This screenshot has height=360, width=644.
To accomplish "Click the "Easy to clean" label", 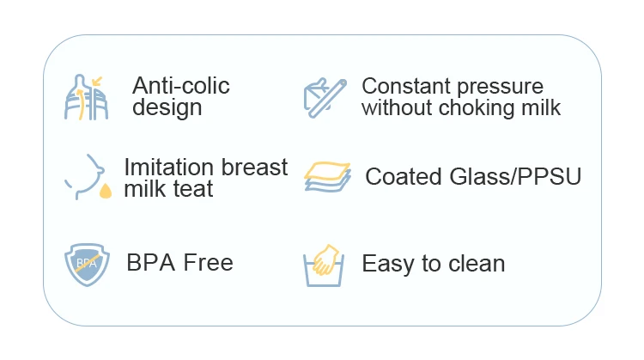I will (433, 264).
